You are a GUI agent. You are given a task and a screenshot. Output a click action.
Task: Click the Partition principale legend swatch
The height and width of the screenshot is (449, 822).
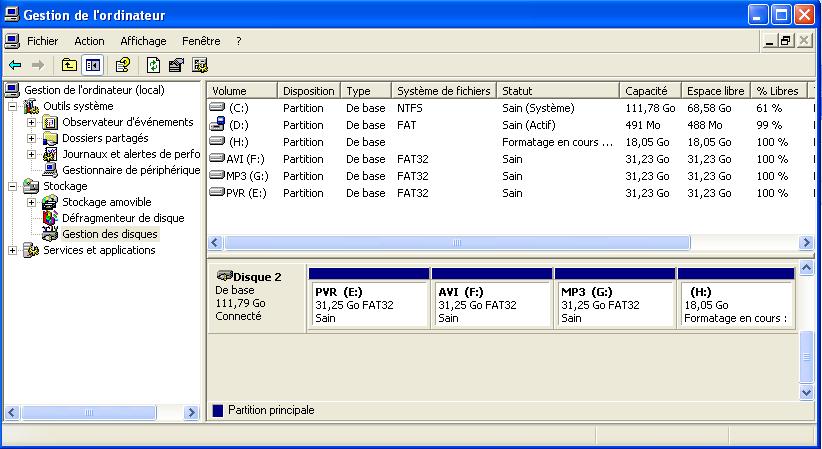click(x=218, y=411)
